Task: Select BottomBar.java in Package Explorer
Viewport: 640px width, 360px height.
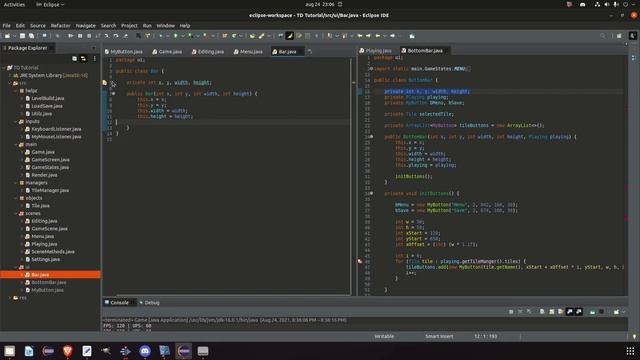Action: (49, 282)
